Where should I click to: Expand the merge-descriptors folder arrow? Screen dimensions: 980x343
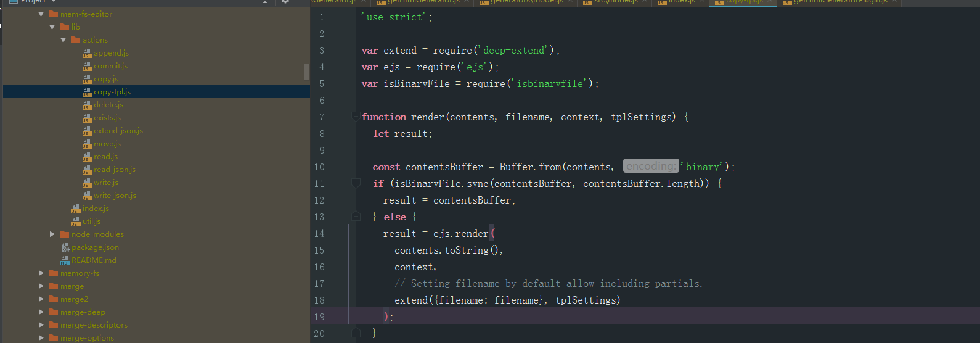point(41,325)
